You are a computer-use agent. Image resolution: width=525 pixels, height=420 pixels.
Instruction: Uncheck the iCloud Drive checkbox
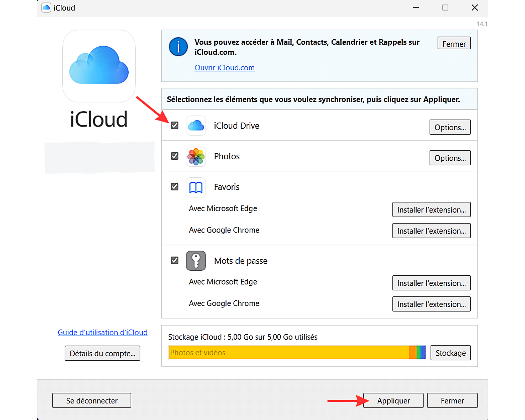pyautogui.click(x=175, y=125)
